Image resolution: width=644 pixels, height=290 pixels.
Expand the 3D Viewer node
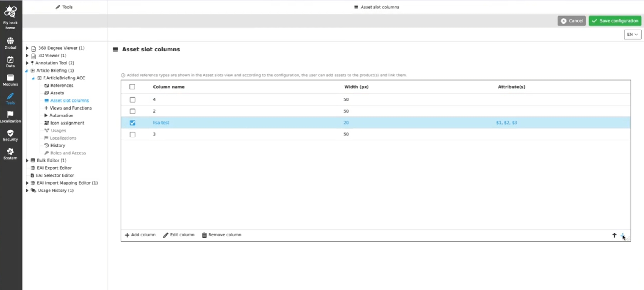pyautogui.click(x=27, y=56)
